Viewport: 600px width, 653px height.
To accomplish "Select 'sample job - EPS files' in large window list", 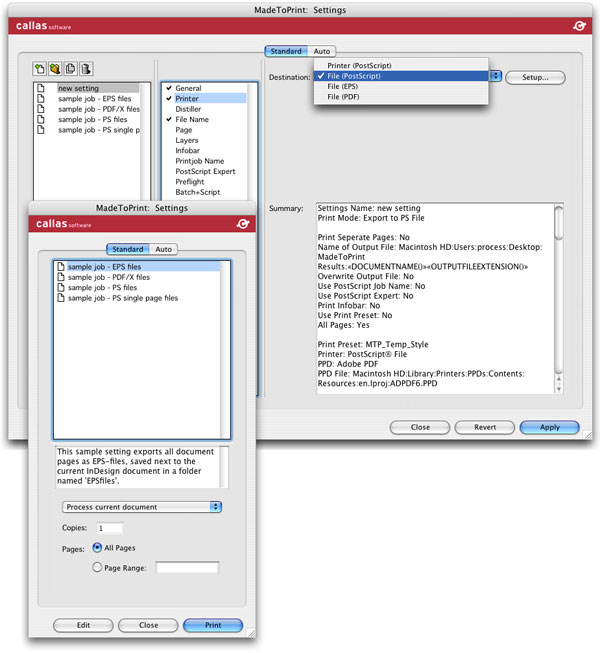I will [x=95, y=99].
